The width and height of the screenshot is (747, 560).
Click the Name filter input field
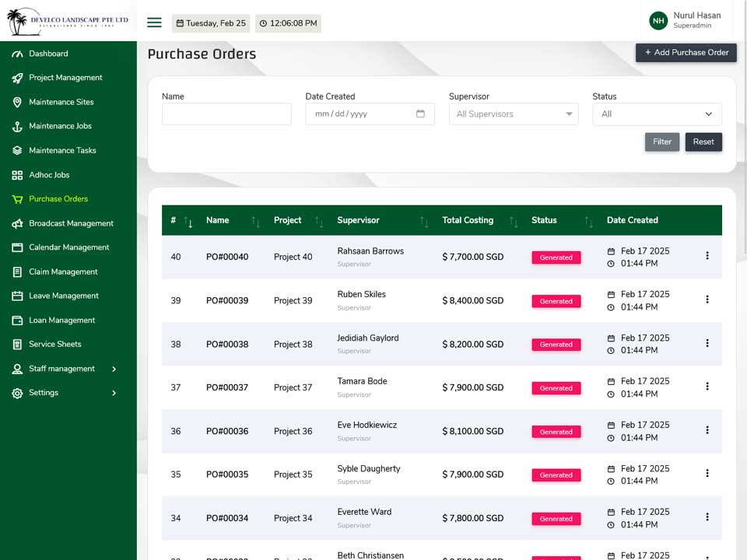click(226, 114)
